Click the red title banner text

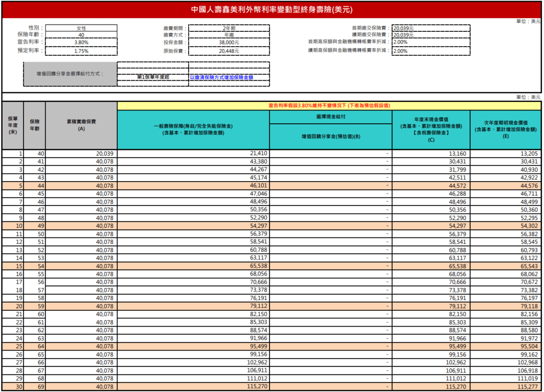[x=271, y=10]
